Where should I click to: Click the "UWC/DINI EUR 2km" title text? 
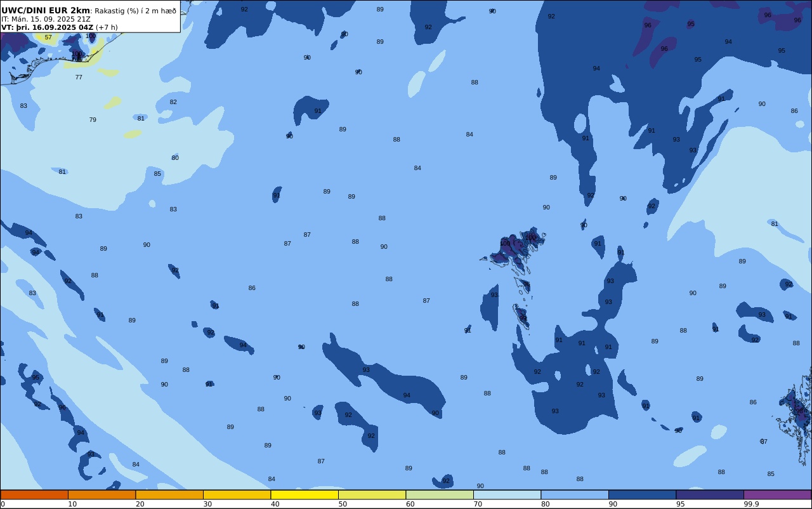point(46,10)
